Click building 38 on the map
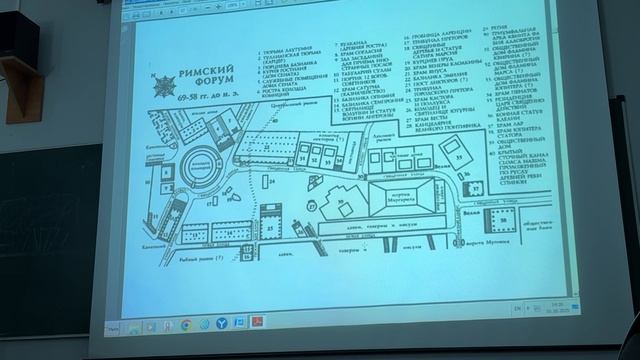 pos(501,220)
